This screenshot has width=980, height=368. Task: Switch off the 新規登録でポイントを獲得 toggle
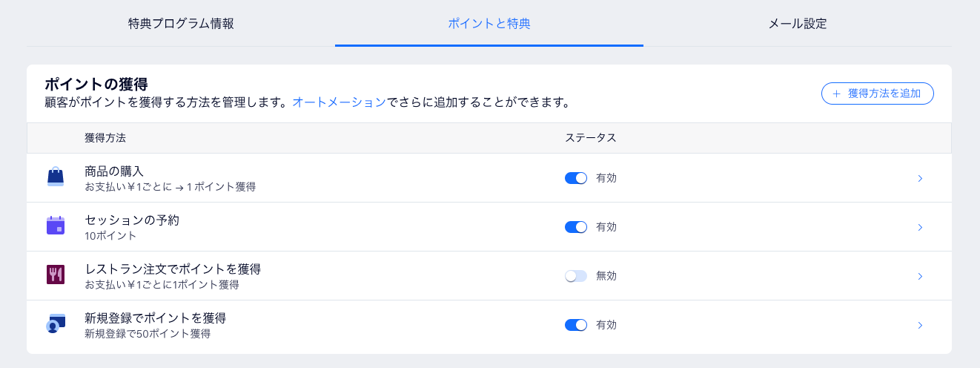576,325
